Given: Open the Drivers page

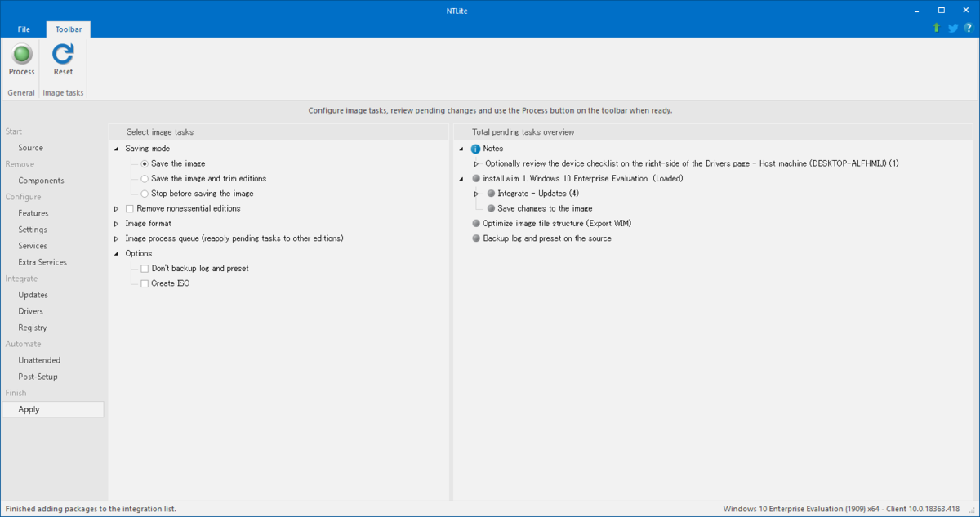Looking at the screenshot, I should (31, 311).
